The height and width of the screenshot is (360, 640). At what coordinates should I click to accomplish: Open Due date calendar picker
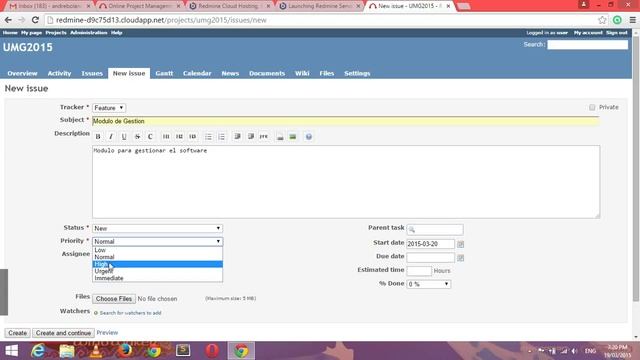460,258
